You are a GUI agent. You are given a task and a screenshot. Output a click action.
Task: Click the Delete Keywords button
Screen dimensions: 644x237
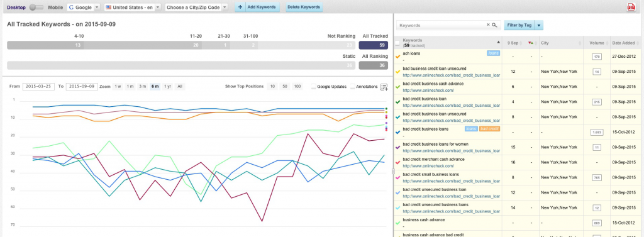coord(304,8)
